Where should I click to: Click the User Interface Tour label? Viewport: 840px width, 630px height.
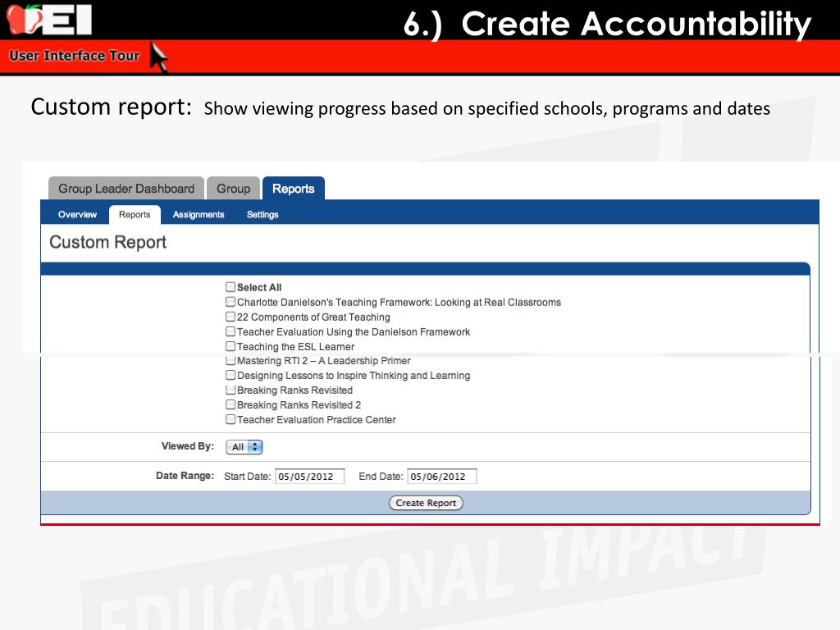(x=75, y=56)
